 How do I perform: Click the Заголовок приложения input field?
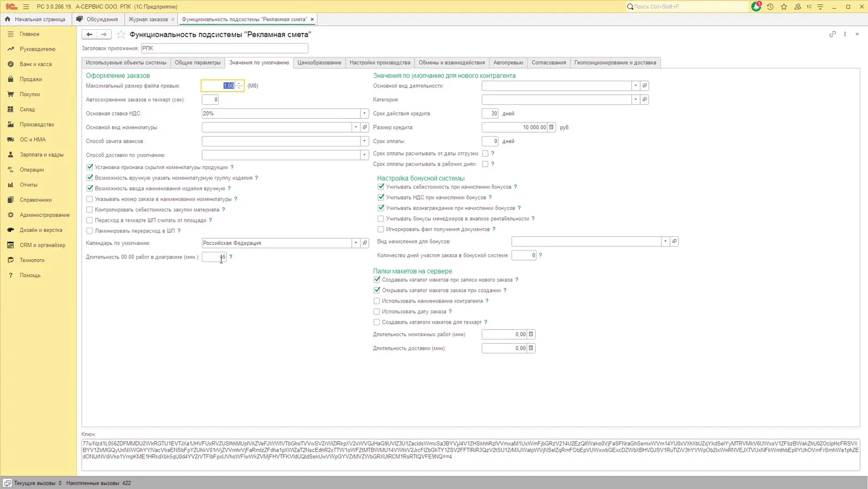pyautogui.click(x=225, y=48)
